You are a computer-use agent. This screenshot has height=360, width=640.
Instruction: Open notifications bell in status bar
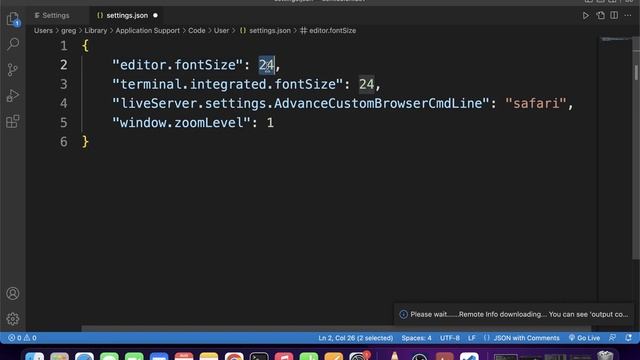(629, 338)
